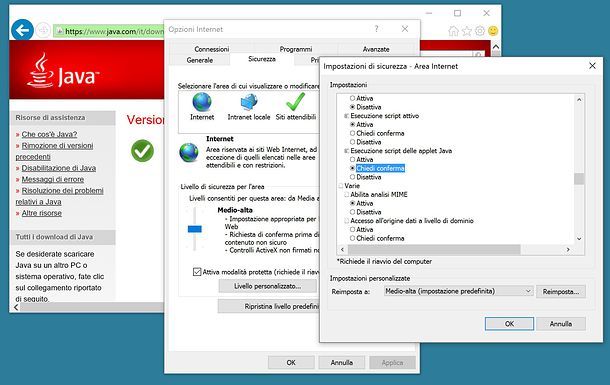This screenshot has height=385, width=610.
Task: Open the Disabilitazione di Java link
Action: click(x=59, y=168)
